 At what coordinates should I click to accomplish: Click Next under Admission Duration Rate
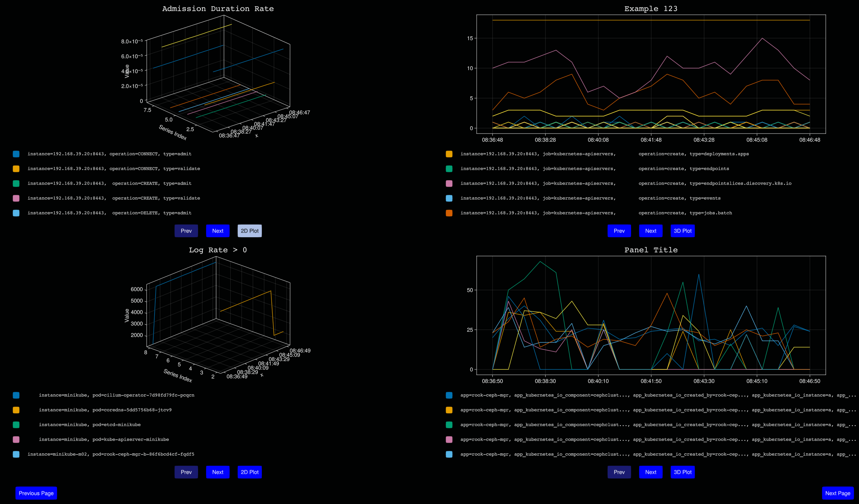tap(218, 231)
